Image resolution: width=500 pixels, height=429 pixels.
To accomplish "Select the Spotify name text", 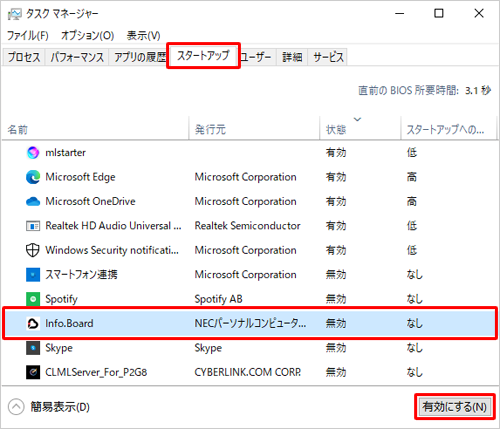I will pos(61,299).
